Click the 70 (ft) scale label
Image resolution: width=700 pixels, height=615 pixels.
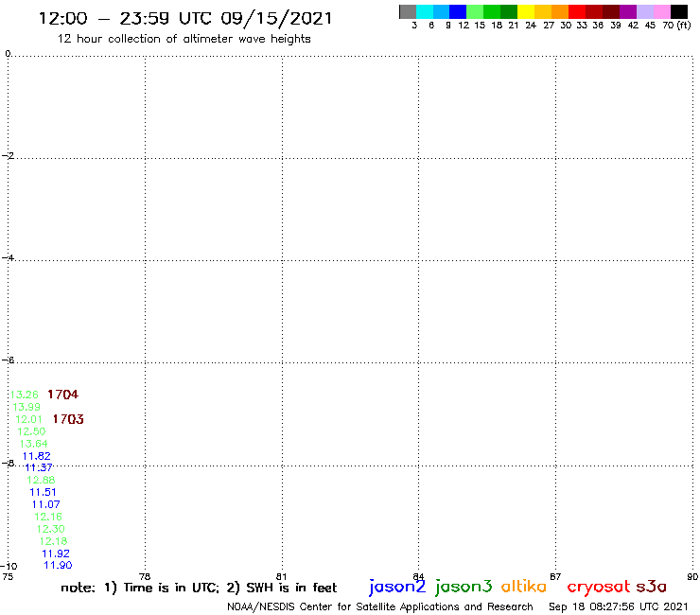pyautogui.click(x=676, y=26)
